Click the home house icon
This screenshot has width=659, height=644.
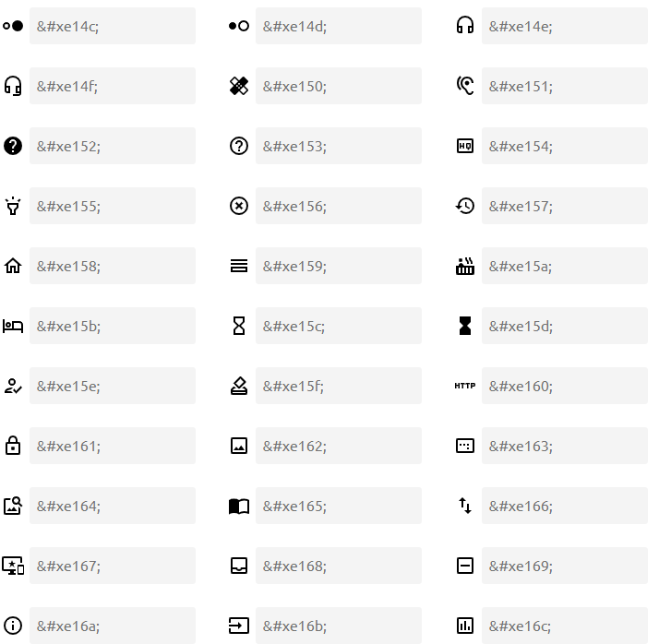click(x=13, y=266)
